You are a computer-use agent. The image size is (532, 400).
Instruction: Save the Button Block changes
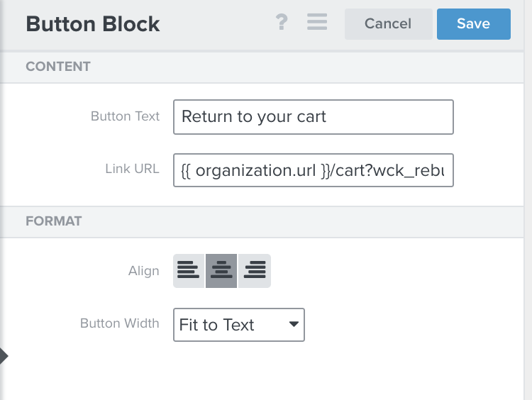pyautogui.click(x=473, y=23)
